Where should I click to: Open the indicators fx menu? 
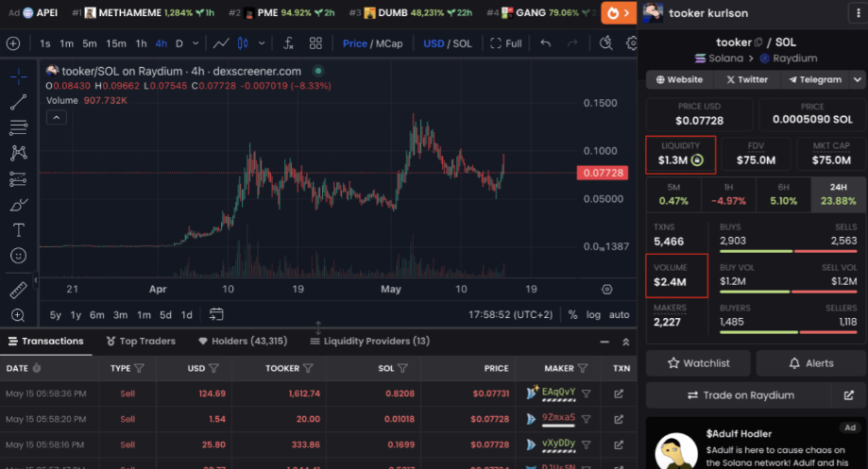[x=288, y=43]
